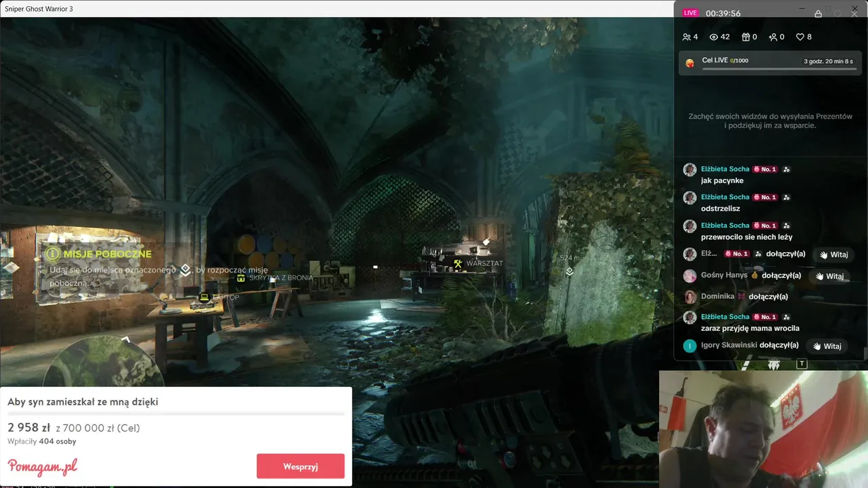Click the 'Wpłaciły 404 osoby' text
Screen dimensions: 868x488
point(41,441)
